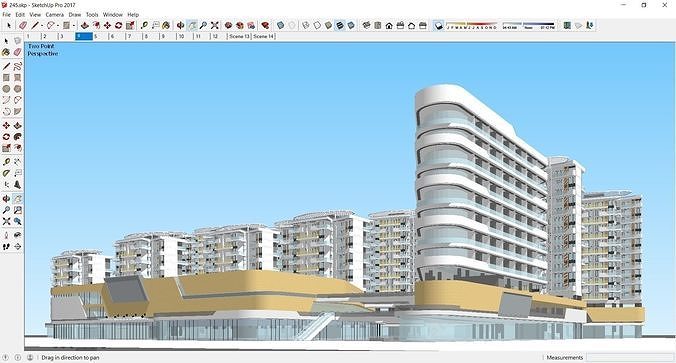Click the Eraser in the top toolbar
This screenshot has height=363, width=676.
pyautogui.click(x=23, y=26)
